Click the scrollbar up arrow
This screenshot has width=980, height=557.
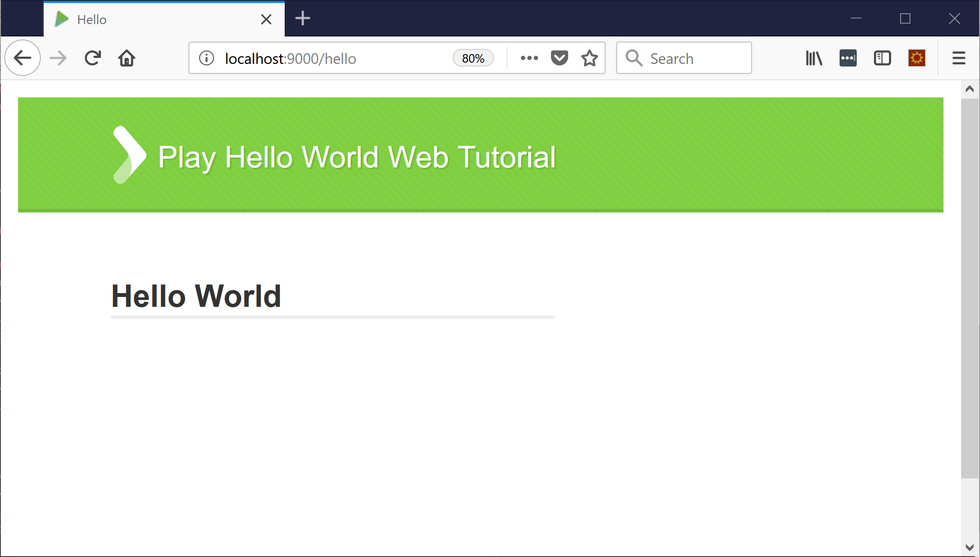pos(969,89)
